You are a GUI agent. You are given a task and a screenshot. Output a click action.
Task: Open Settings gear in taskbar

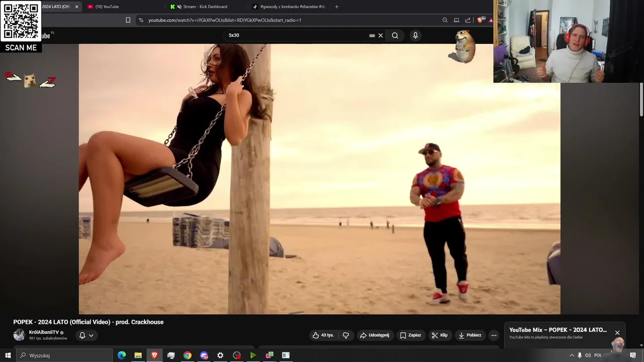click(220, 355)
